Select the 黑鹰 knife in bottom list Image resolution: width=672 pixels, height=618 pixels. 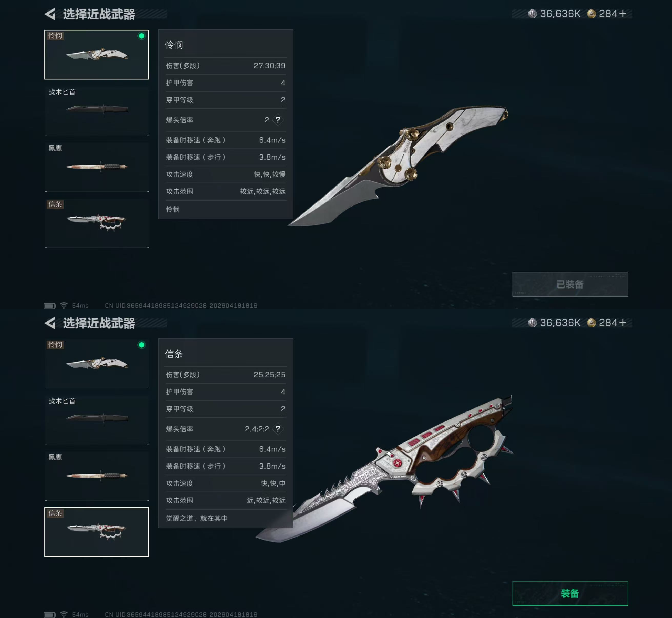(97, 476)
